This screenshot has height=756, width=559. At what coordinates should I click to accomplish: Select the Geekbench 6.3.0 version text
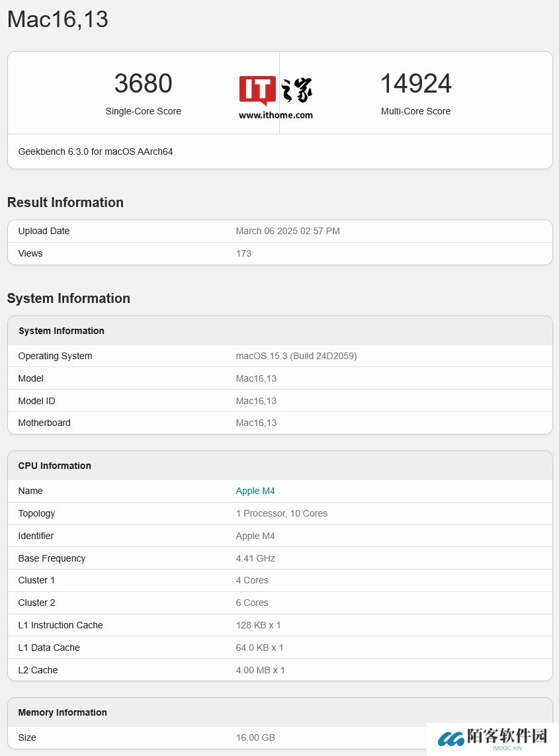pyautogui.click(x=95, y=151)
